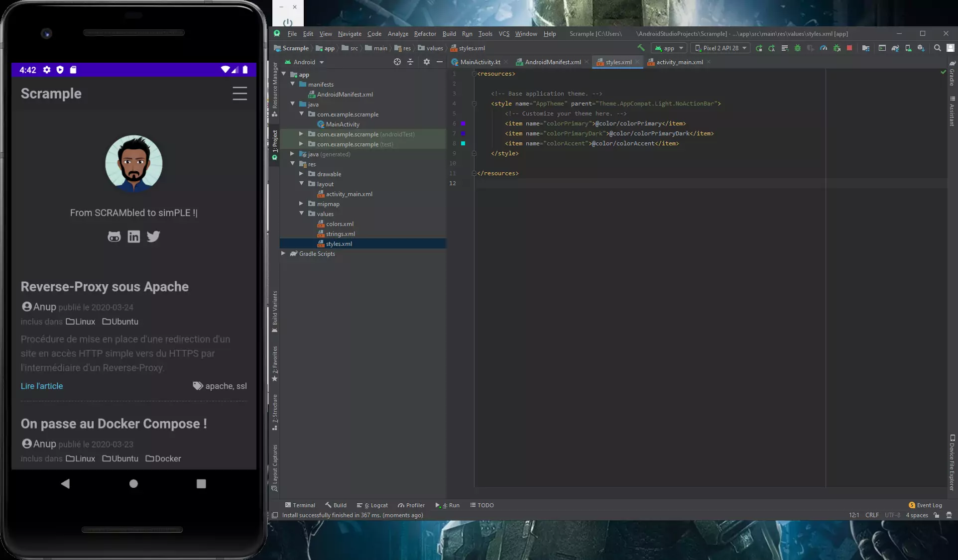Toggle the Resource Manager side panel
Viewport: 958px width, 560px height.
[x=275, y=89]
